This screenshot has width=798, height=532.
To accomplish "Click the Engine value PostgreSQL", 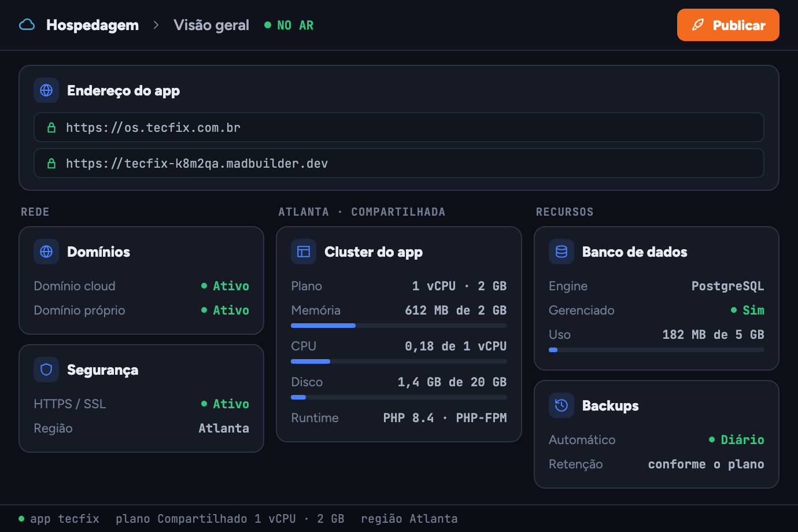I will click(728, 286).
